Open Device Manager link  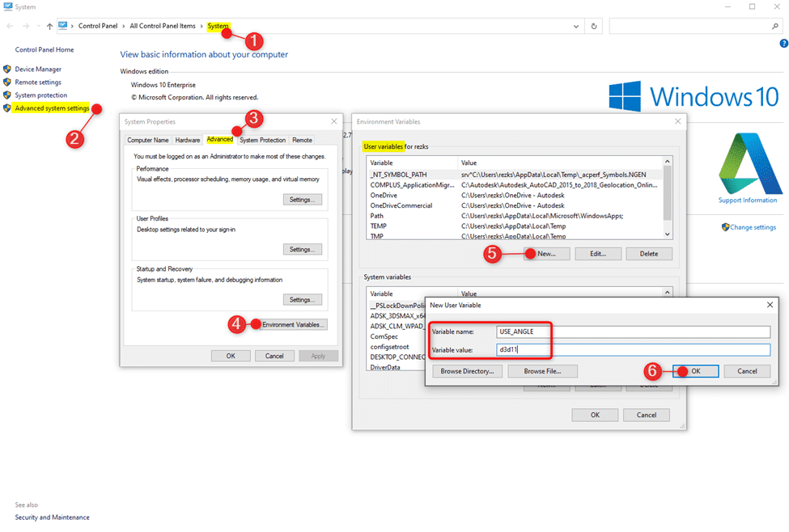[x=38, y=70]
